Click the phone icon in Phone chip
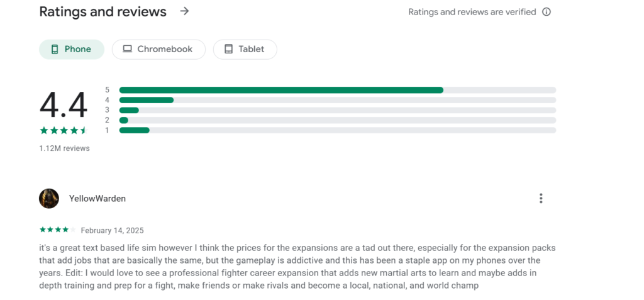The height and width of the screenshot is (300, 644). tap(55, 49)
